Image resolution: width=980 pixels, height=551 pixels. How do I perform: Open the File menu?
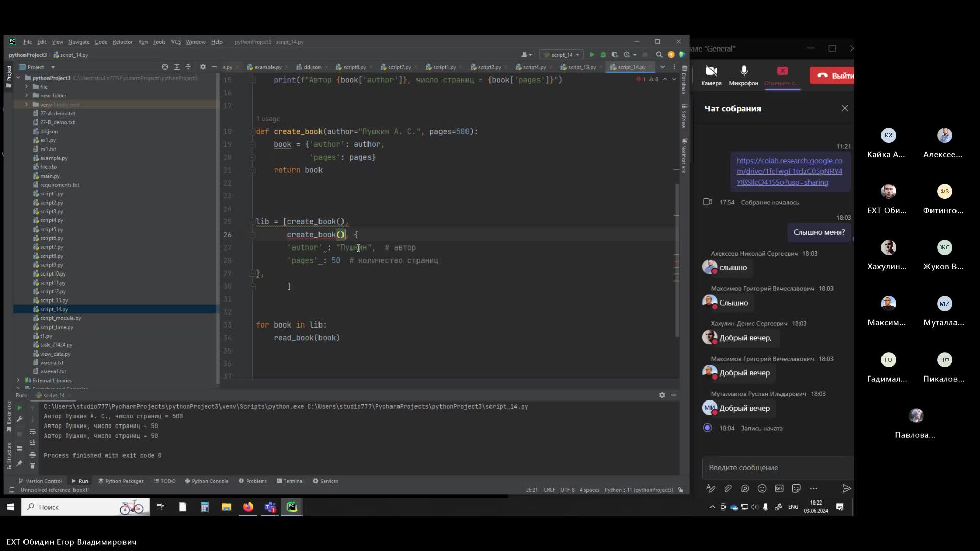pos(28,42)
